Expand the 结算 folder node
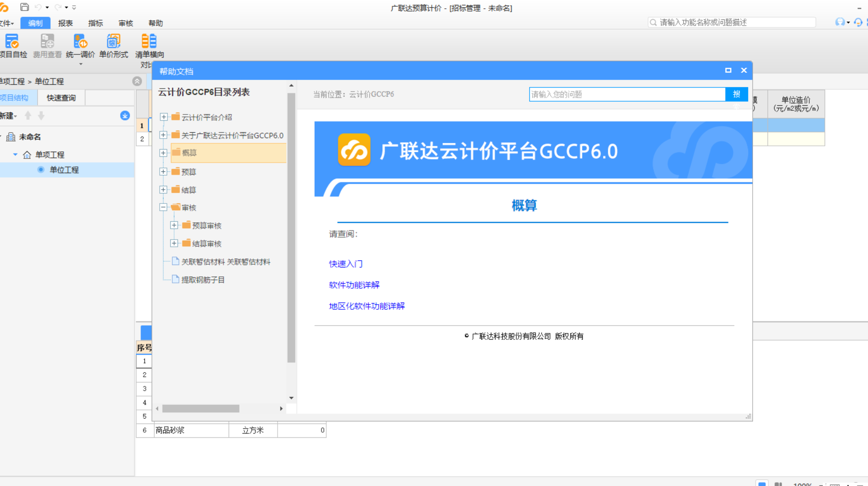Viewport: 868px width, 486px height. (164, 190)
